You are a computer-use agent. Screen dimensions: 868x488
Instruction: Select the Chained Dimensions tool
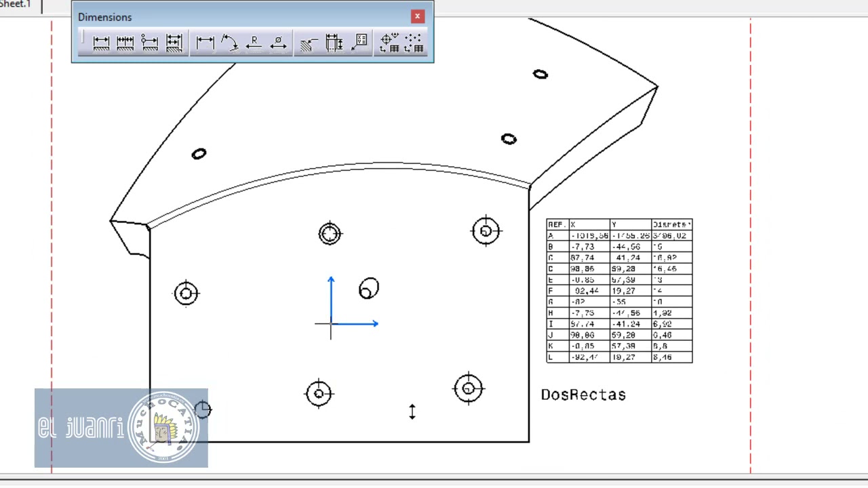click(x=125, y=43)
